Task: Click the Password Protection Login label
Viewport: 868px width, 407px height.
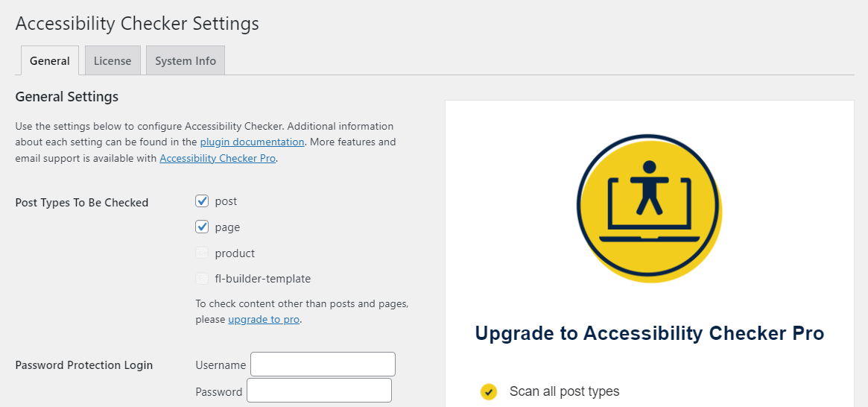Action: 84,365
